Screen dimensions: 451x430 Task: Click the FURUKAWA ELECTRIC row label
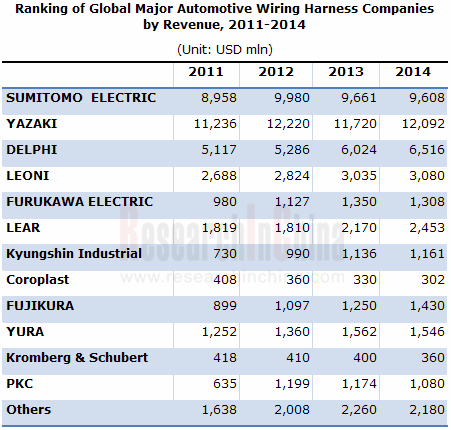[80, 202]
